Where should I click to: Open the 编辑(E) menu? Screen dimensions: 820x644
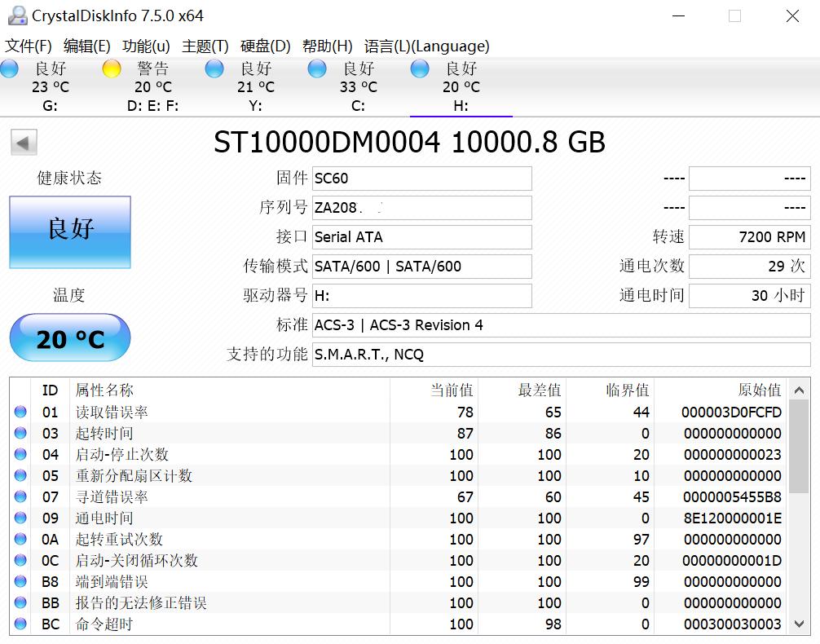coord(87,46)
